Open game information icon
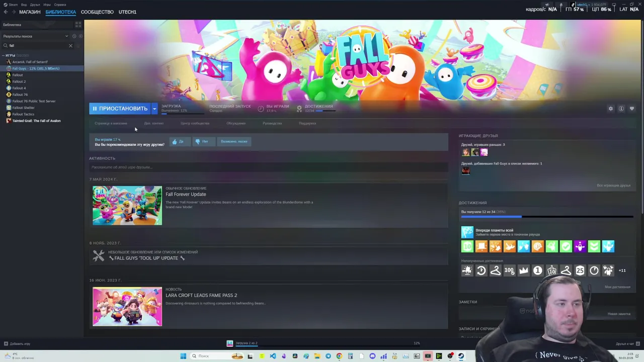 tap(621, 109)
